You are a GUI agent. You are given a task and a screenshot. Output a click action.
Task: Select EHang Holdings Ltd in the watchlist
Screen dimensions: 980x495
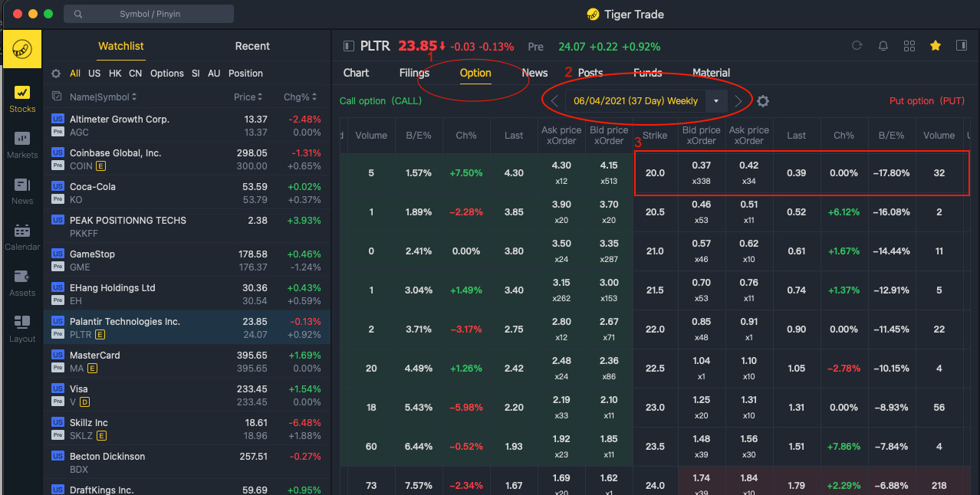click(187, 294)
